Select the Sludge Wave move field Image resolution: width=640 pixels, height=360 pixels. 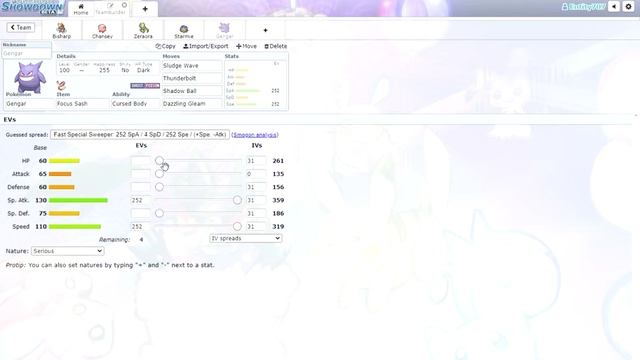tap(192, 66)
